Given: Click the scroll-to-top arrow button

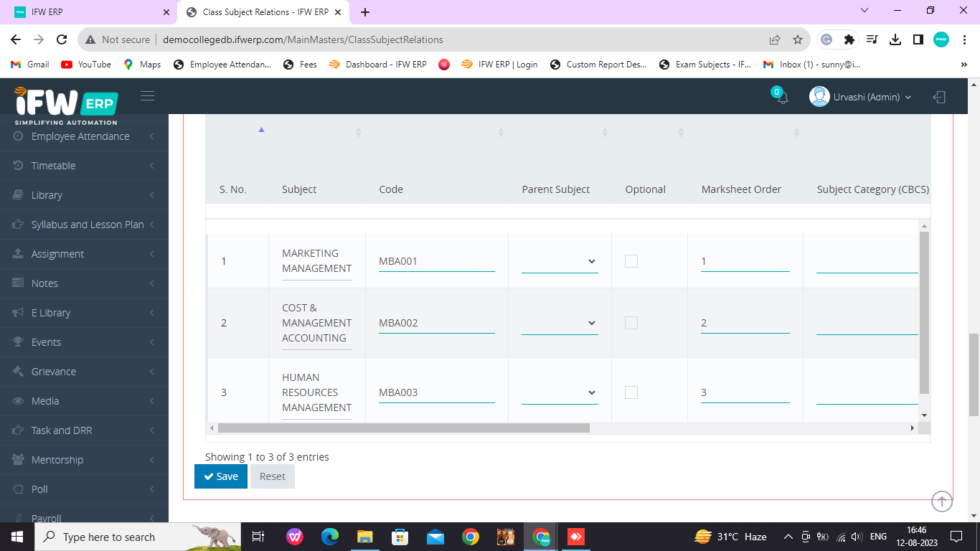Looking at the screenshot, I should point(942,501).
